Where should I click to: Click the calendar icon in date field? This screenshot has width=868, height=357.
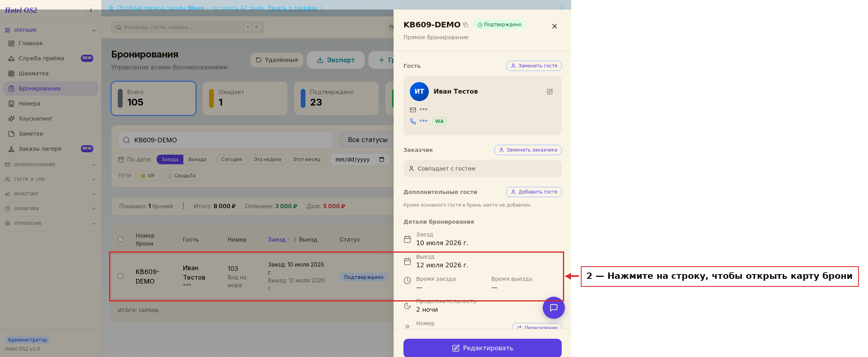[x=382, y=159]
